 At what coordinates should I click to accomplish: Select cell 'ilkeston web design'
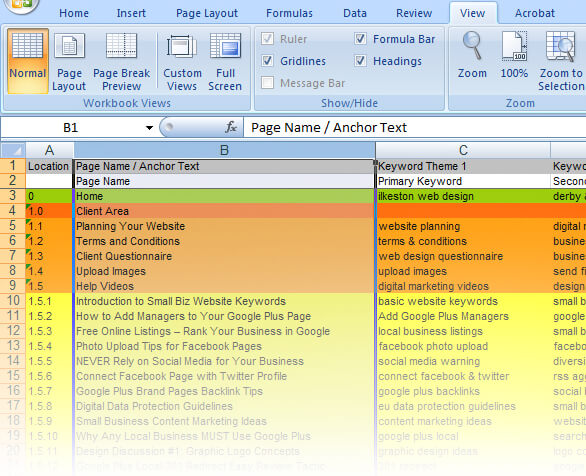pyautogui.click(x=463, y=196)
